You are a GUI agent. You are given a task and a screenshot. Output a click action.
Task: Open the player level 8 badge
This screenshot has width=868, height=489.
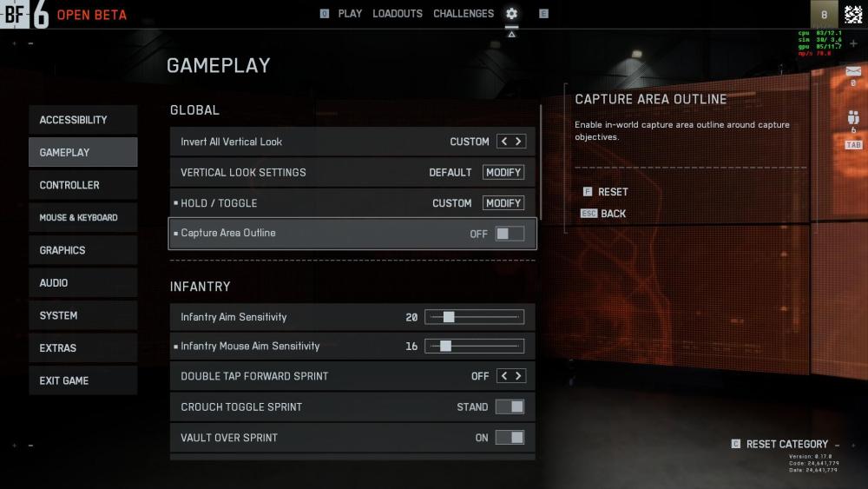tap(824, 15)
